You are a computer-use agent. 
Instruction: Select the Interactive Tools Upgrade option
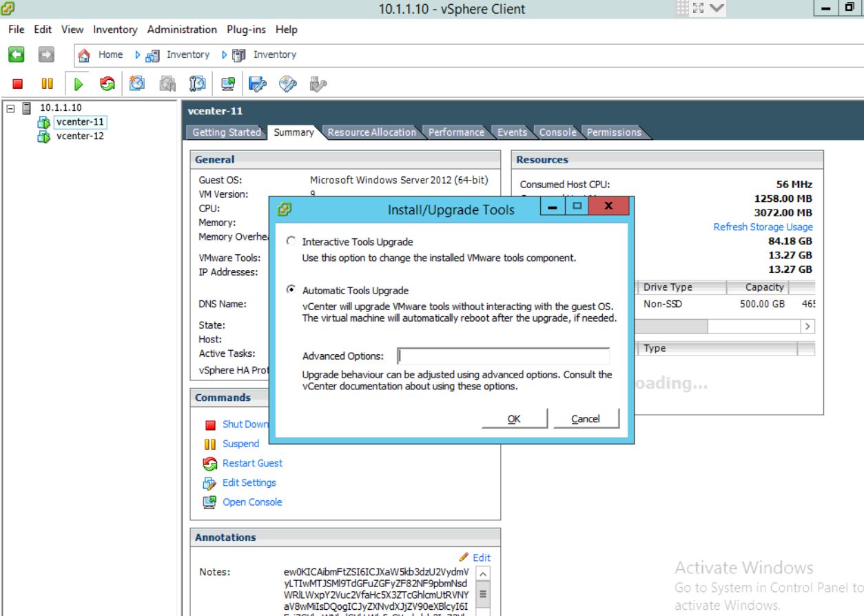click(291, 241)
